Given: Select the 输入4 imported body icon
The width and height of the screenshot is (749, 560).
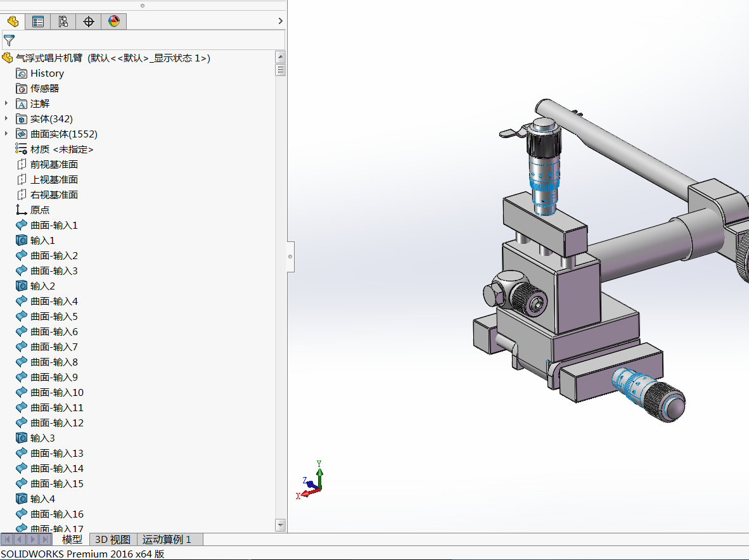Looking at the screenshot, I should (22, 499).
